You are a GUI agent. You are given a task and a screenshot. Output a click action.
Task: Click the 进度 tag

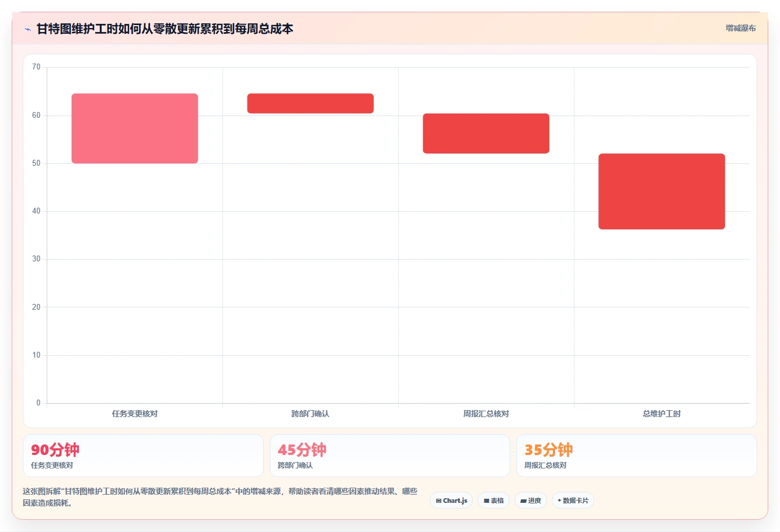530,501
